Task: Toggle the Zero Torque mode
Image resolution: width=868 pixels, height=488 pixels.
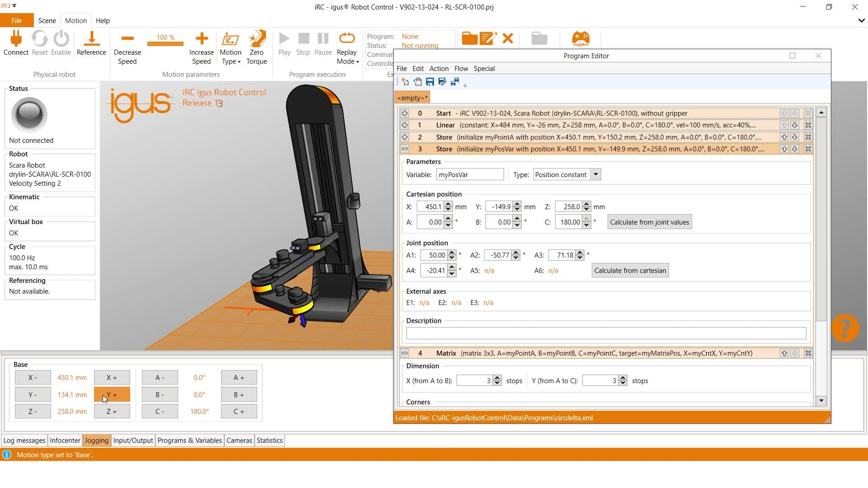Action: click(257, 48)
